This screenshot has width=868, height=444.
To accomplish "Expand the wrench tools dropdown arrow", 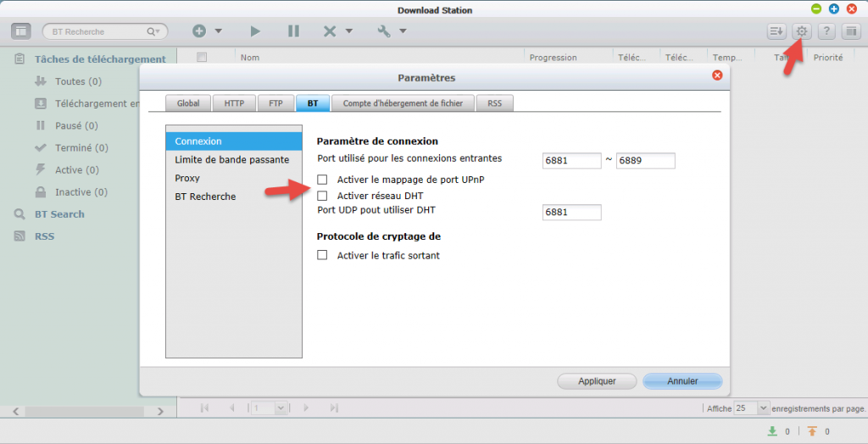I will pyautogui.click(x=403, y=31).
